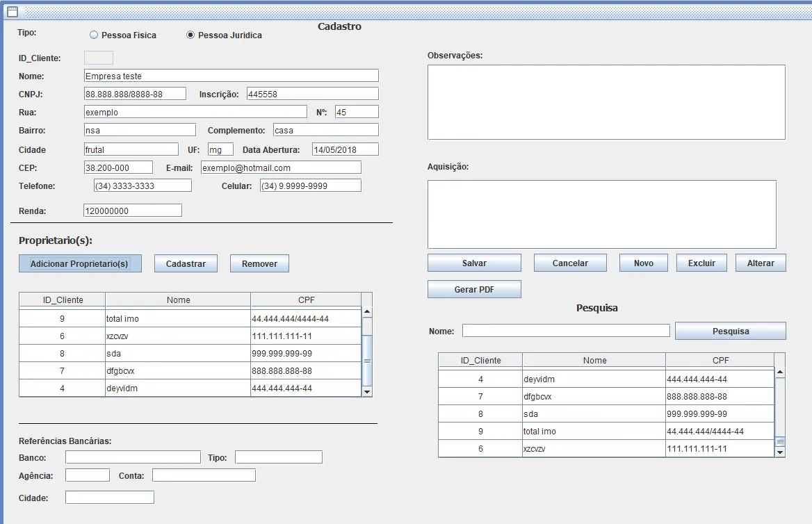
Task: Click the Observações text area
Action: pos(606,102)
